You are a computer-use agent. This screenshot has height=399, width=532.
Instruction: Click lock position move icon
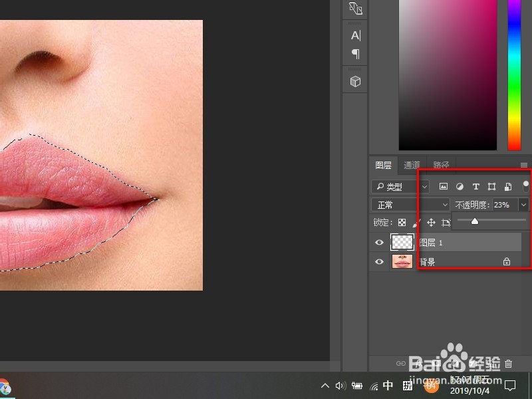click(431, 223)
